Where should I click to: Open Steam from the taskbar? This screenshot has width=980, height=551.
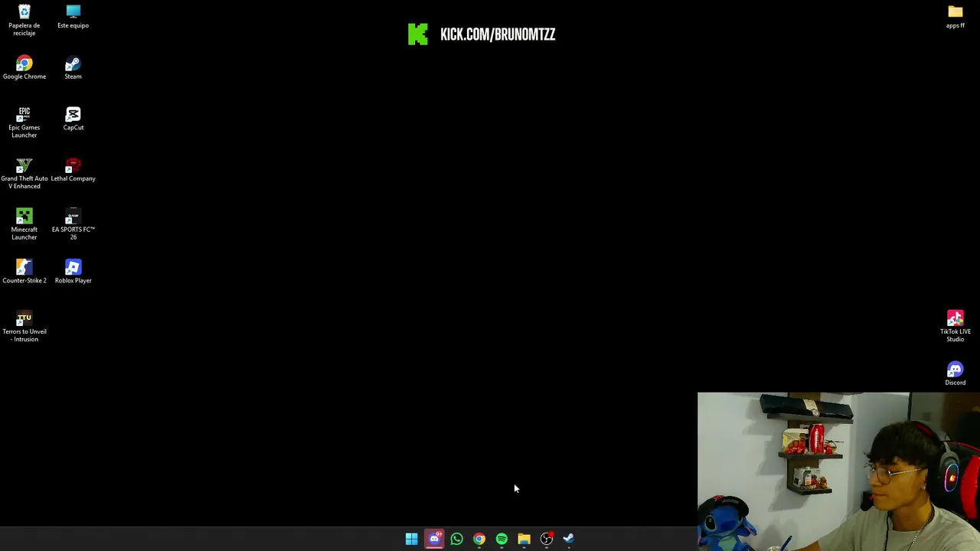pyautogui.click(x=569, y=539)
